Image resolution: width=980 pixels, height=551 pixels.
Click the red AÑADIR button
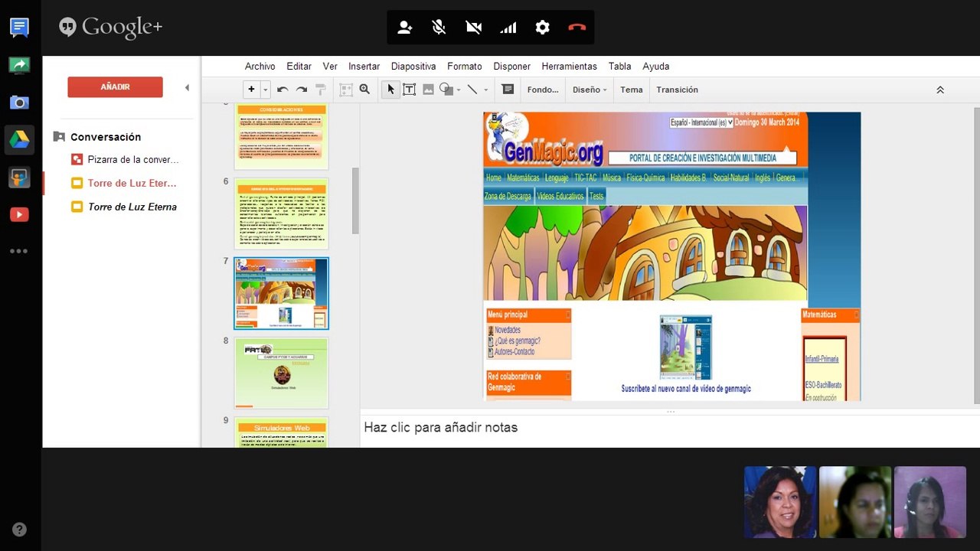[x=115, y=87]
